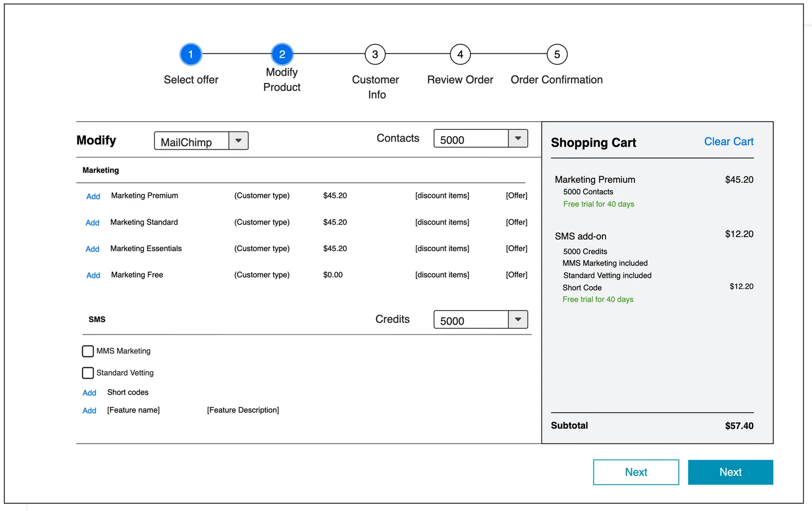Add Marketing Free plan
Screen dimensions: 812x511
pos(93,276)
